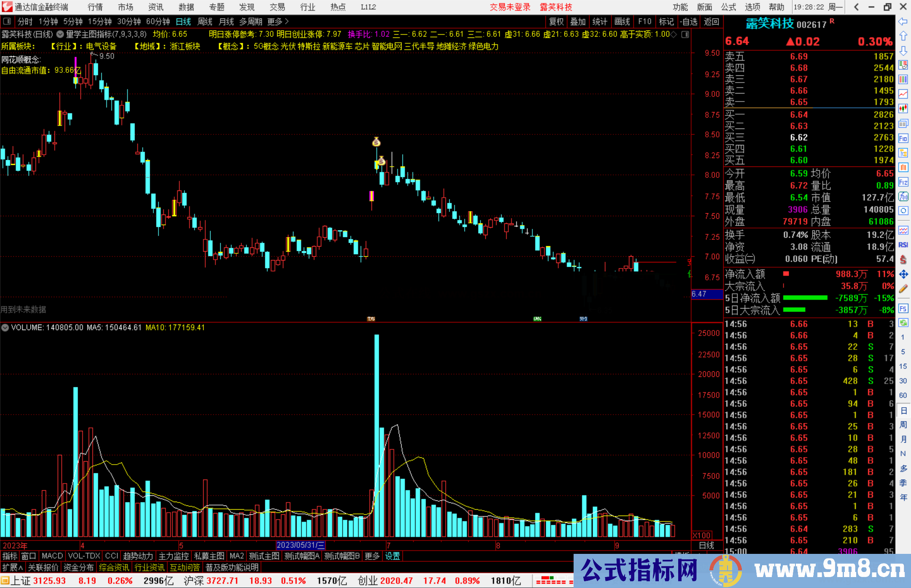Select the yearly 年 period in sidebar

pyautogui.click(x=903, y=497)
